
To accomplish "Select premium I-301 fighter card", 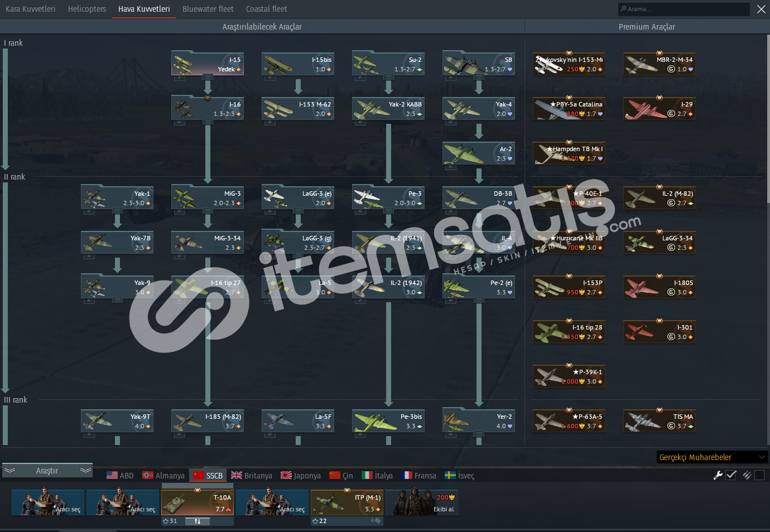I will 660,332.
